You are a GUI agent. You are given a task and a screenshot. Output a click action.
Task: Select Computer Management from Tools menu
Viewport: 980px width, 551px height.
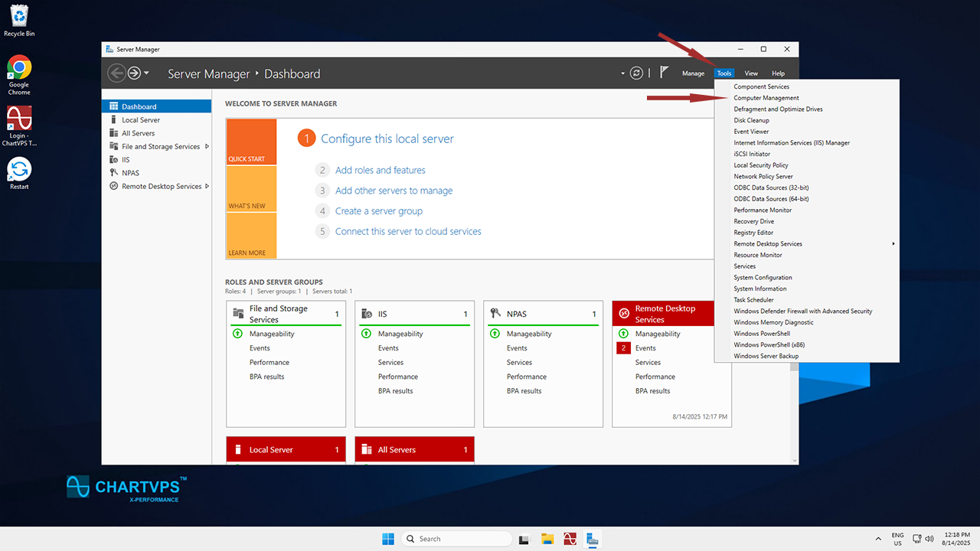click(766, 98)
